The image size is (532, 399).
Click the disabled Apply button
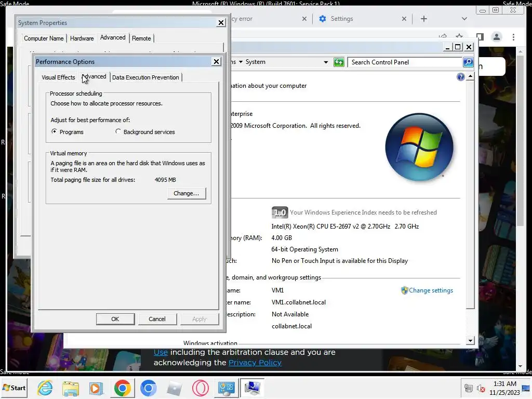[x=199, y=319]
